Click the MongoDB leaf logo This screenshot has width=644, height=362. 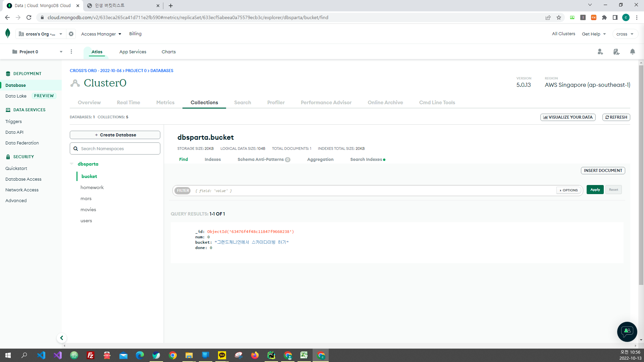(x=8, y=34)
